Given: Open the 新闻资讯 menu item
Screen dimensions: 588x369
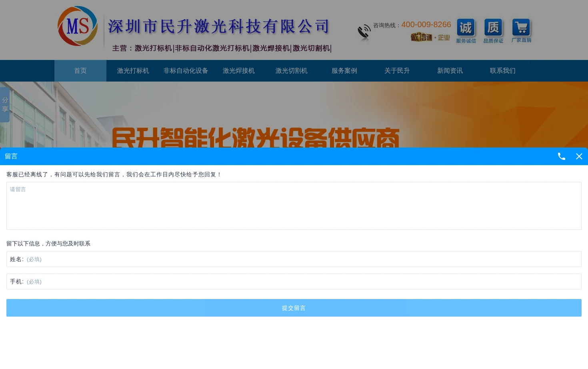Looking at the screenshot, I should click(x=450, y=71).
